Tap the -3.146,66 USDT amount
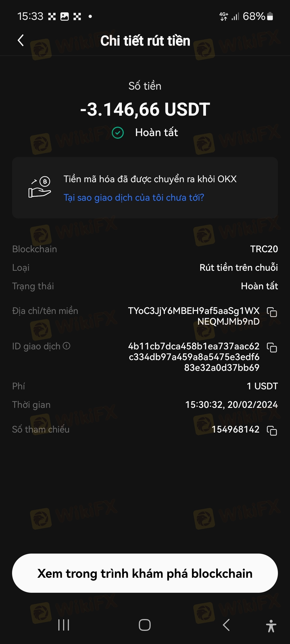Image resolution: width=290 pixels, height=644 pixels. coord(145,109)
